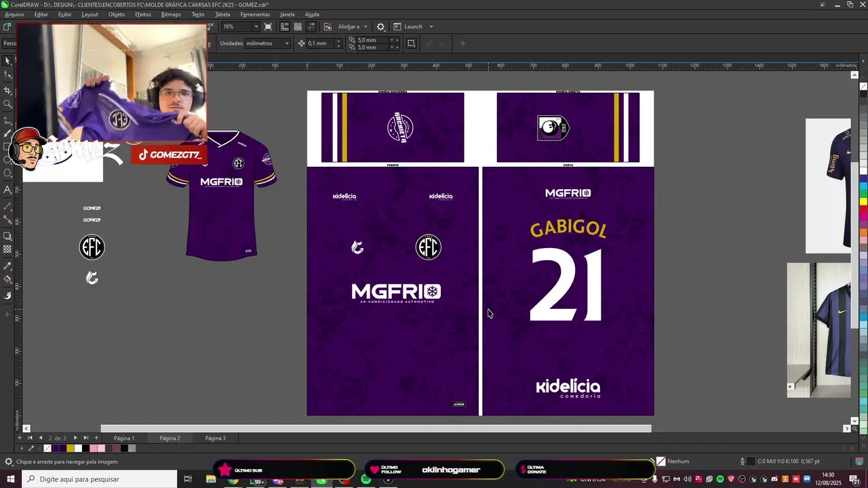This screenshot has height=488, width=868.
Task: Select the Artistic Media brush tool
Action: pos(7,134)
